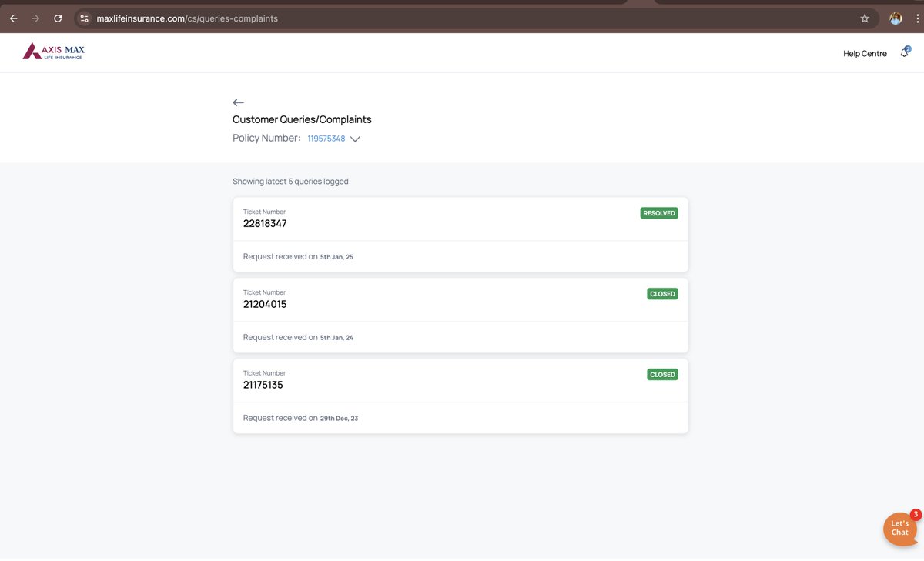Image resolution: width=924 pixels, height=561 pixels.
Task: Click the Customer Queries/Complaints heading
Action: click(x=302, y=120)
